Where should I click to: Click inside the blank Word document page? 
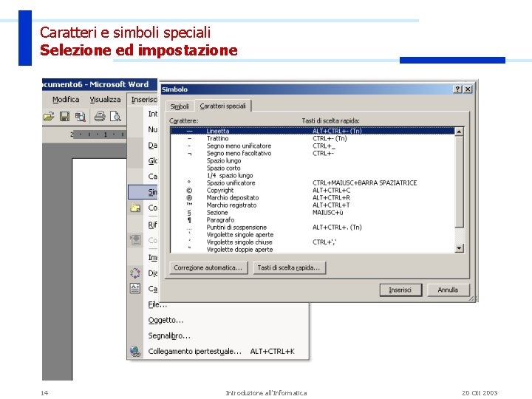click(100, 268)
